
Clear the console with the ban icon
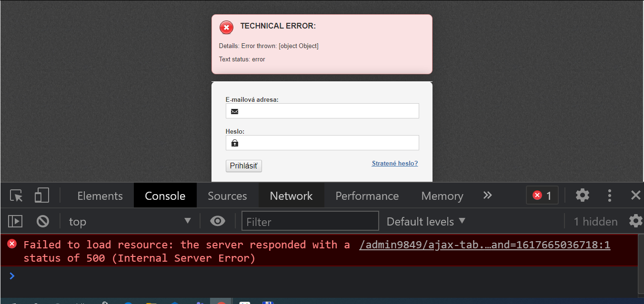pyautogui.click(x=43, y=221)
